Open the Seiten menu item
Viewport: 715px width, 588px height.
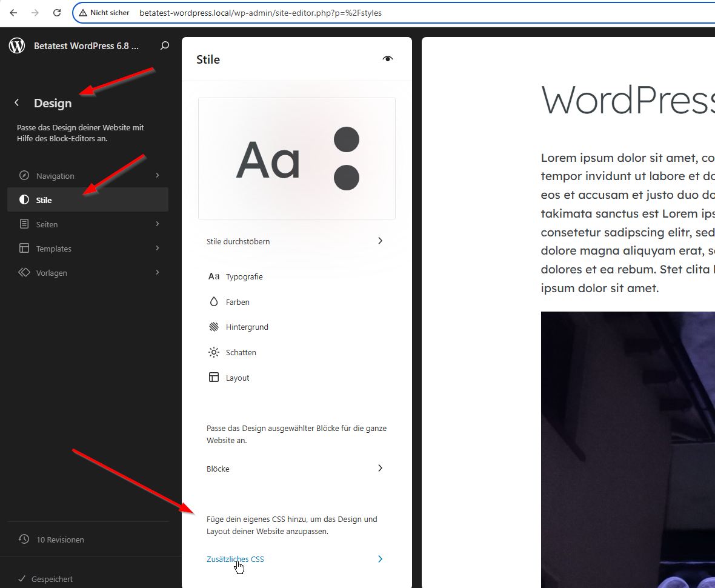click(88, 224)
